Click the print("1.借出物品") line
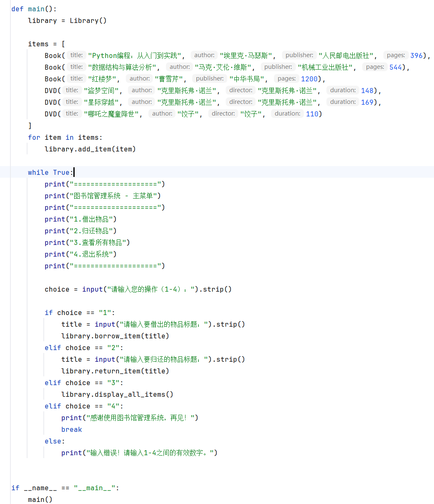The width and height of the screenshot is (434, 504). (81, 219)
